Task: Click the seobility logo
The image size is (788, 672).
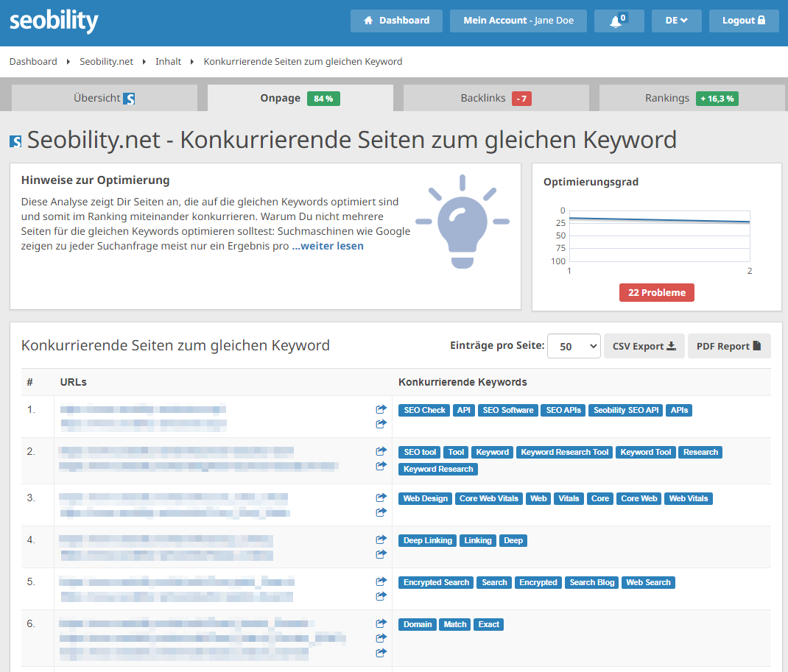Action: click(54, 21)
